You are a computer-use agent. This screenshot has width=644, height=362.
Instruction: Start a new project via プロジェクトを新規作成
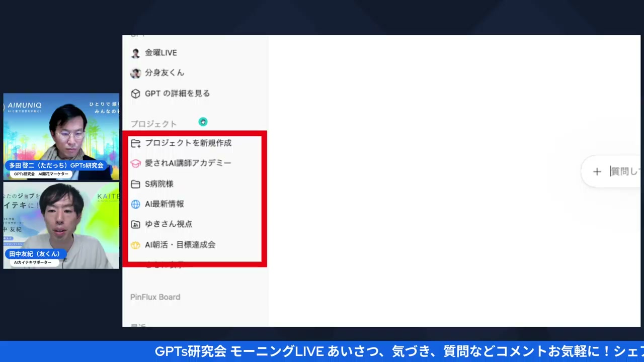pos(188,143)
